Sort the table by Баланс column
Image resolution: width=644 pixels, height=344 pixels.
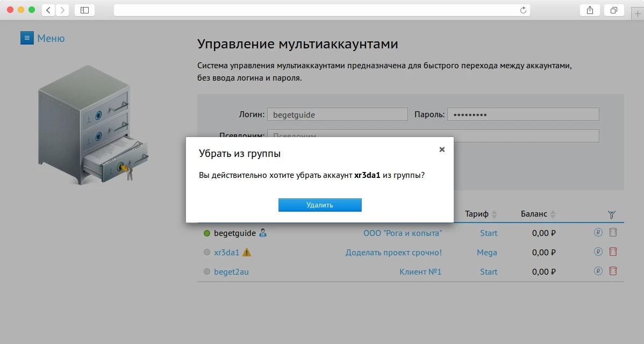tap(538, 214)
